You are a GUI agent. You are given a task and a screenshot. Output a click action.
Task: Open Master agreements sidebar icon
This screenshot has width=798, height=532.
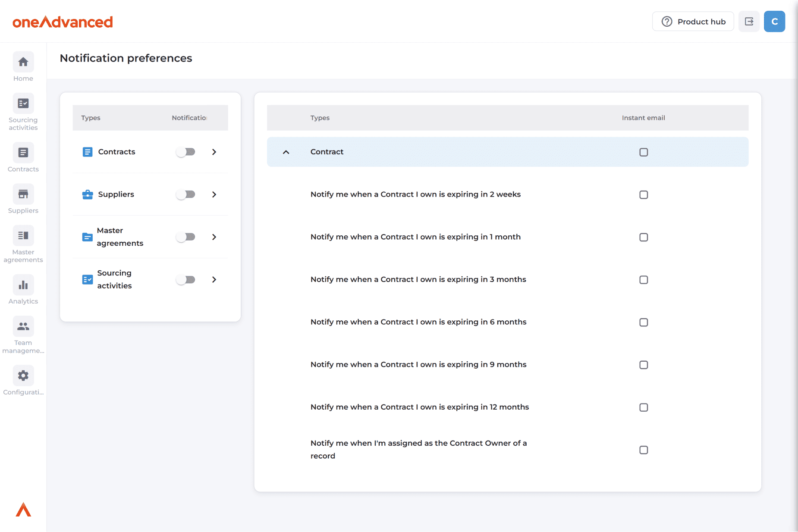click(23, 236)
